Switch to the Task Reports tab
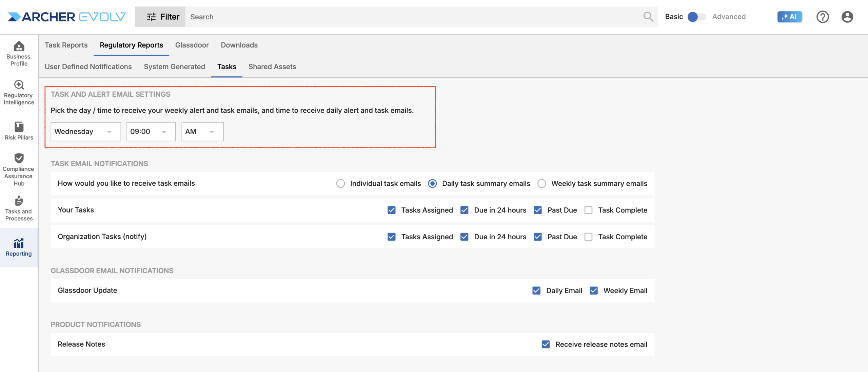Screen dimensions: 868x372 tap(66, 45)
